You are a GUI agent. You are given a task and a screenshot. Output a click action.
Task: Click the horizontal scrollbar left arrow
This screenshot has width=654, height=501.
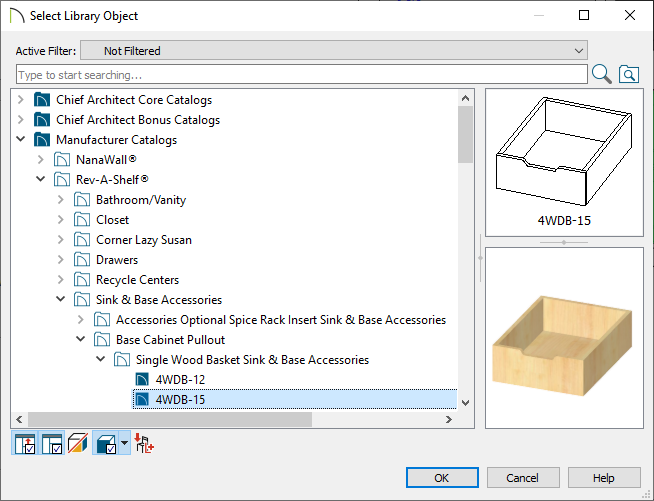[x=19, y=419]
